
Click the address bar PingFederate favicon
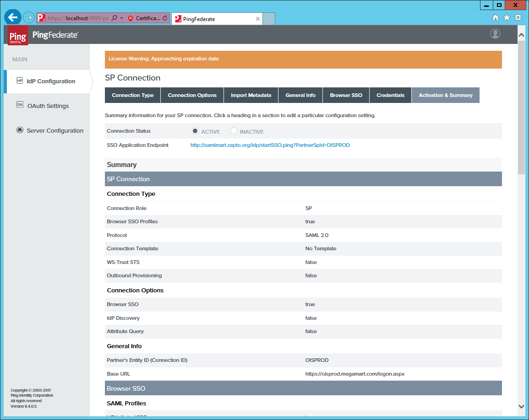pyautogui.click(x=41, y=18)
